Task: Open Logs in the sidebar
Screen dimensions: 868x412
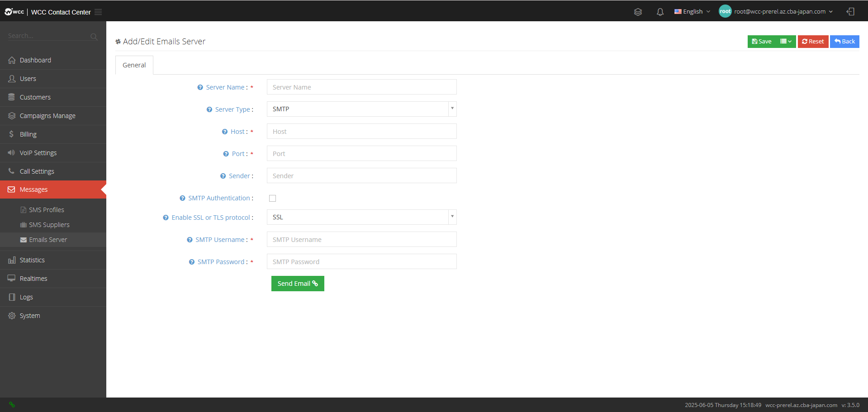Action: [53, 297]
